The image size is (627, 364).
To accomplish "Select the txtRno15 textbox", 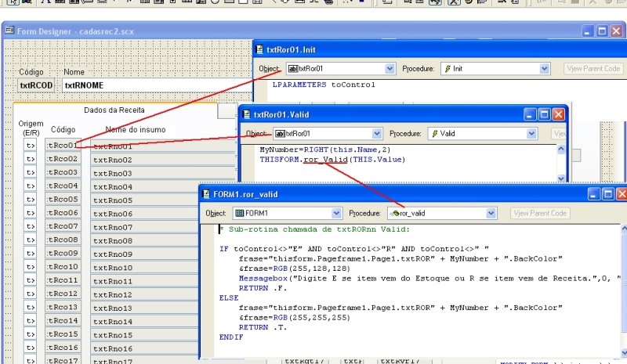I will click(x=145, y=335).
